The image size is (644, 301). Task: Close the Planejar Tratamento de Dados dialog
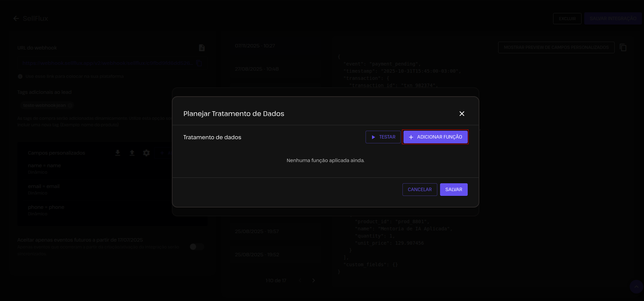point(462,114)
